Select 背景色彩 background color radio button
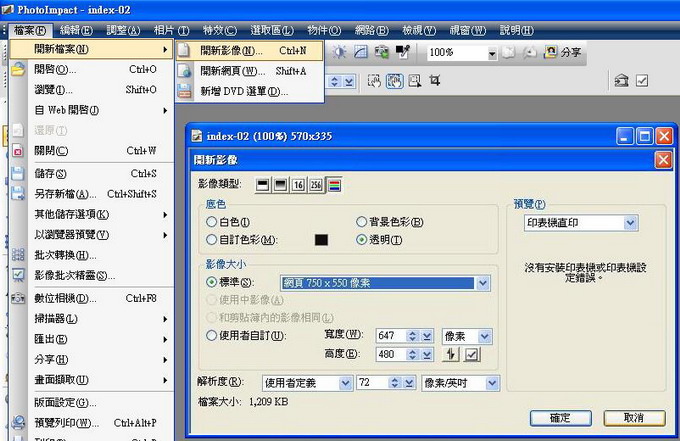The width and height of the screenshot is (680, 441). click(x=361, y=222)
